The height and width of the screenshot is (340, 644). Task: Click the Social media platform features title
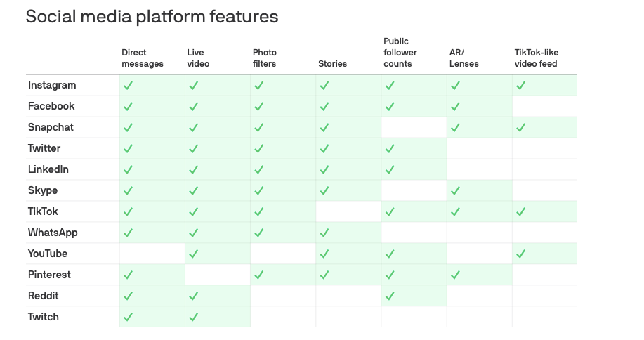(152, 16)
